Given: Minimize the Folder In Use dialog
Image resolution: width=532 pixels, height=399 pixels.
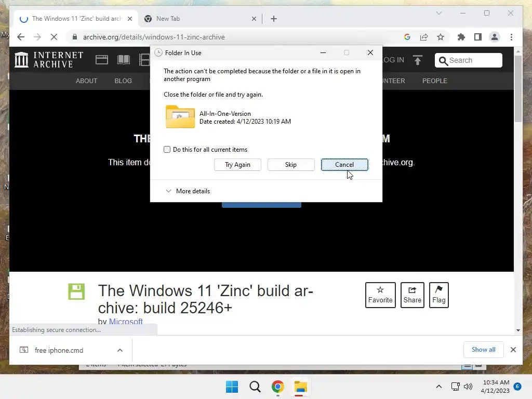Looking at the screenshot, I should [x=323, y=52].
